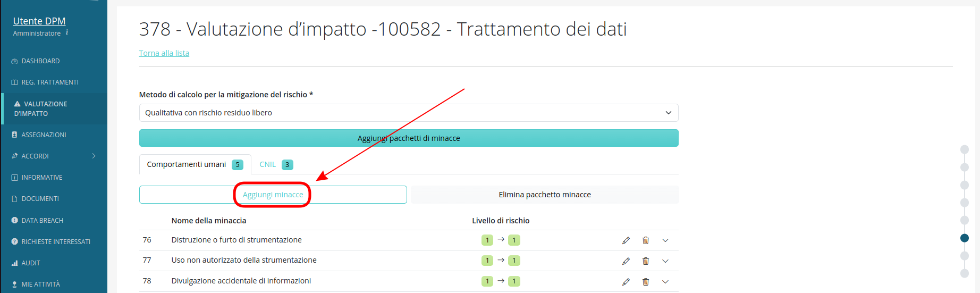Jump to the active dark step dot
Viewport: 980px width, 293px height.
coord(965,238)
